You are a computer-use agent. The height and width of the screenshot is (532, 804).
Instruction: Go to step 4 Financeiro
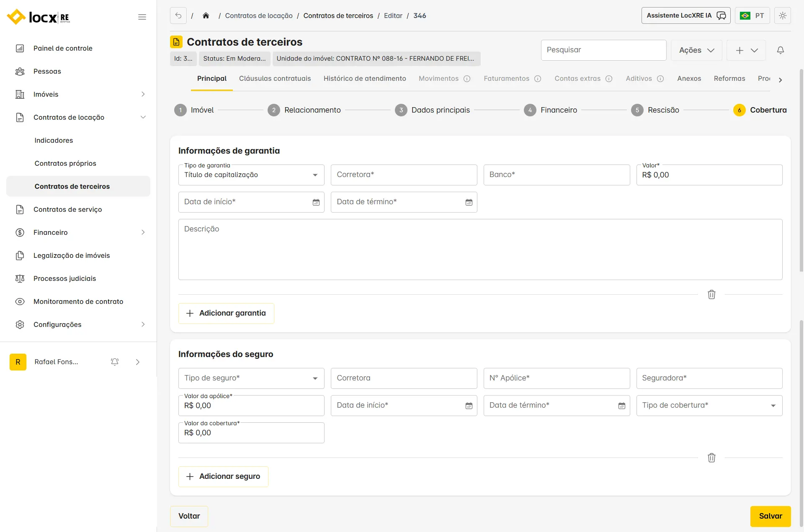point(551,110)
